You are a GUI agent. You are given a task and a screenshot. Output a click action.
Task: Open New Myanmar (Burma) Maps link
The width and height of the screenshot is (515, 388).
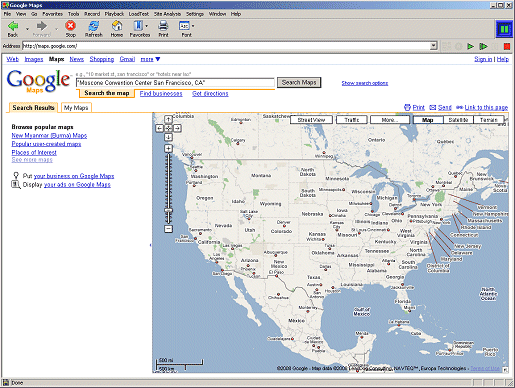click(x=49, y=135)
